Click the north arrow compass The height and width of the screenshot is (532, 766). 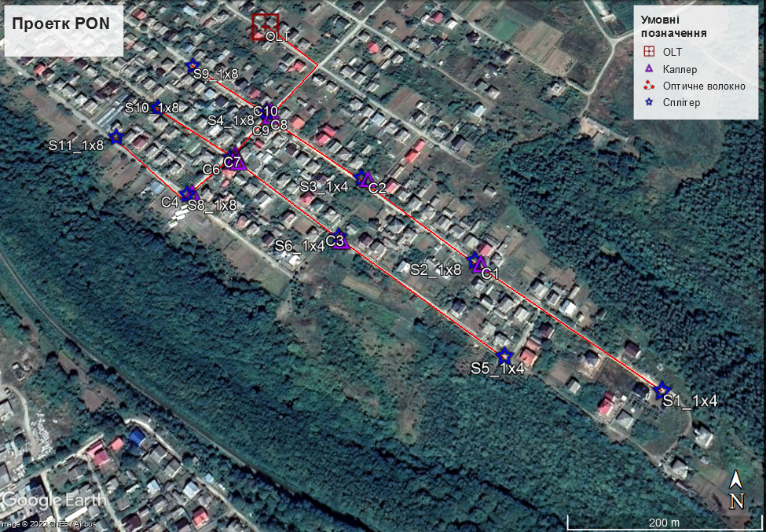pyautogui.click(x=736, y=490)
